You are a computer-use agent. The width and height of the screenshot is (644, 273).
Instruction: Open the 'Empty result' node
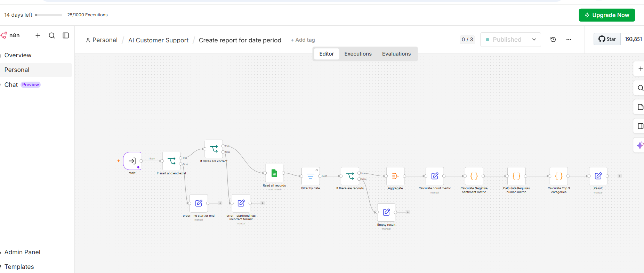click(x=386, y=212)
